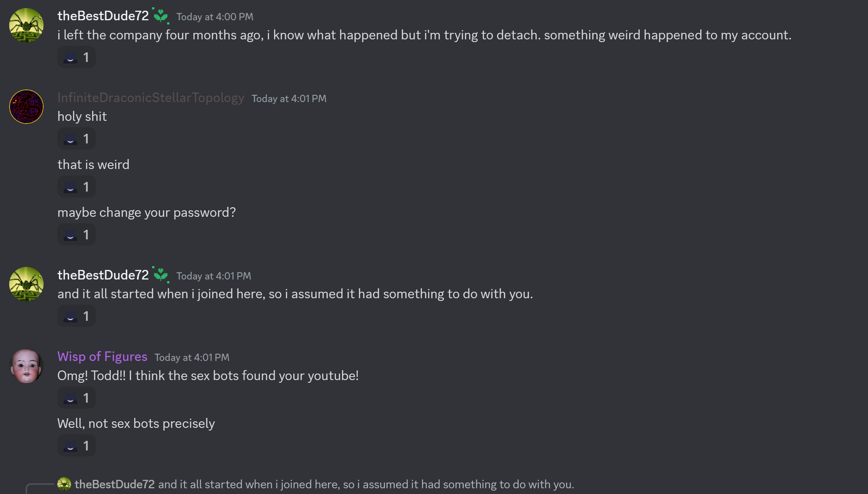Click the green plant role icon beside the 4:00 PM message

[x=161, y=16]
